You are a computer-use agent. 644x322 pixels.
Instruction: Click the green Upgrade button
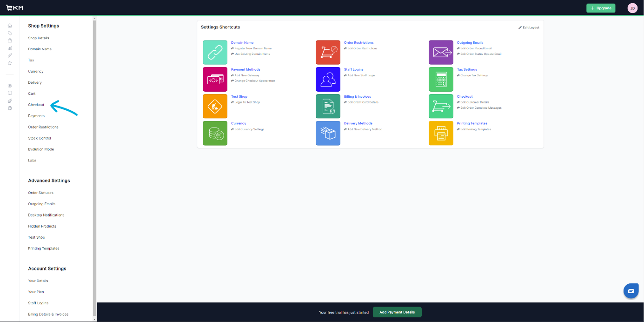(x=601, y=8)
